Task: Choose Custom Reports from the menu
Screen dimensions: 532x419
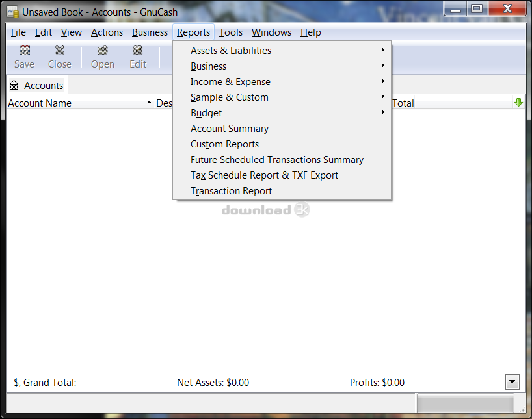Action: click(x=282, y=144)
